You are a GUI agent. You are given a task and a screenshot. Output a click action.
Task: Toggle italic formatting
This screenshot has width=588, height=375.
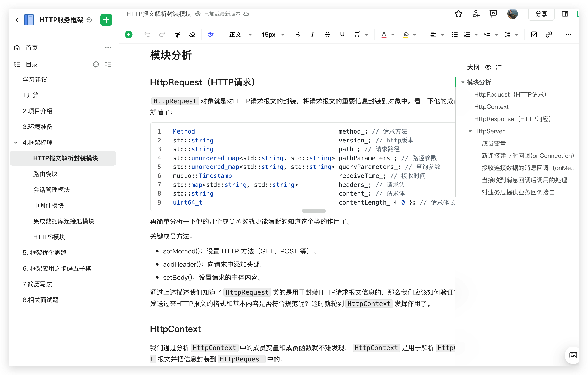pos(312,35)
